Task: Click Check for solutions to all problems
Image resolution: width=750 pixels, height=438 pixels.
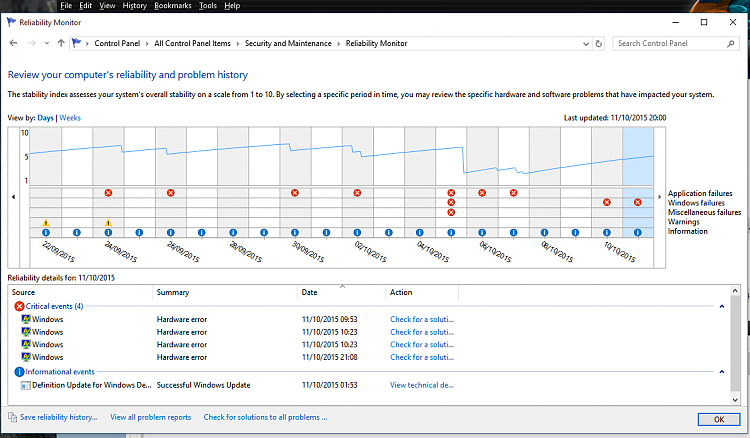Action: 265,417
